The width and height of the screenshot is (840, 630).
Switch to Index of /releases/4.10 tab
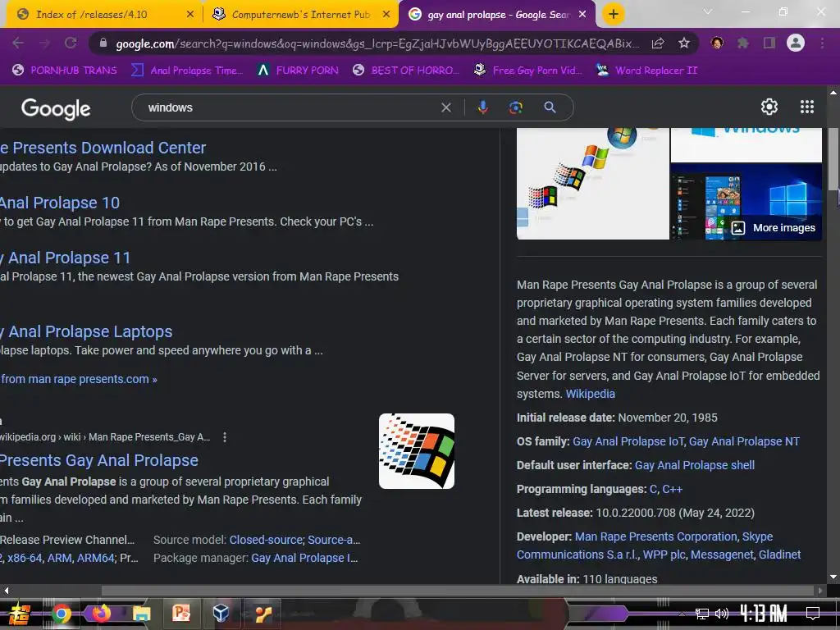tap(92, 15)
